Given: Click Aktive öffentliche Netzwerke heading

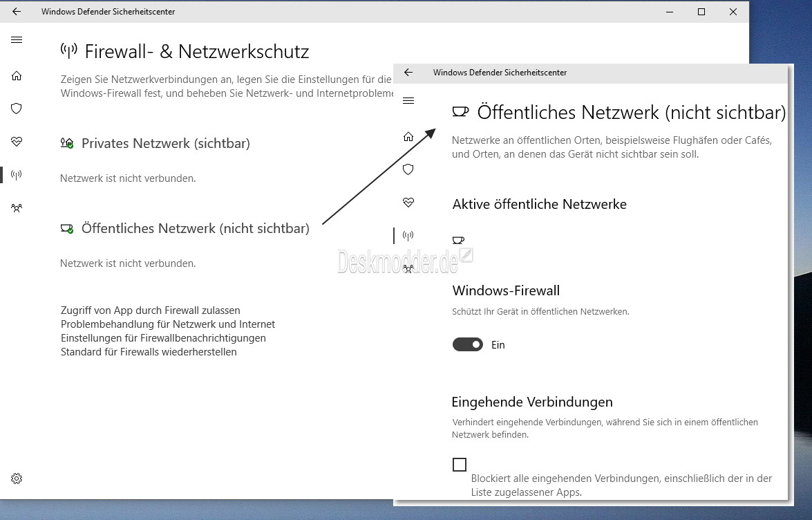Looking at the screenshot, I should click(x=540, y=204).
